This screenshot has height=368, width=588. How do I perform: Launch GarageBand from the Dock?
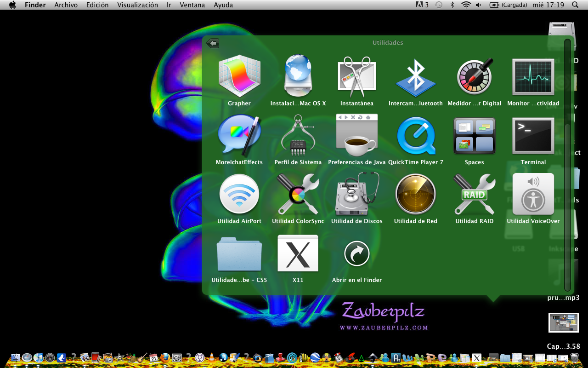142,357
